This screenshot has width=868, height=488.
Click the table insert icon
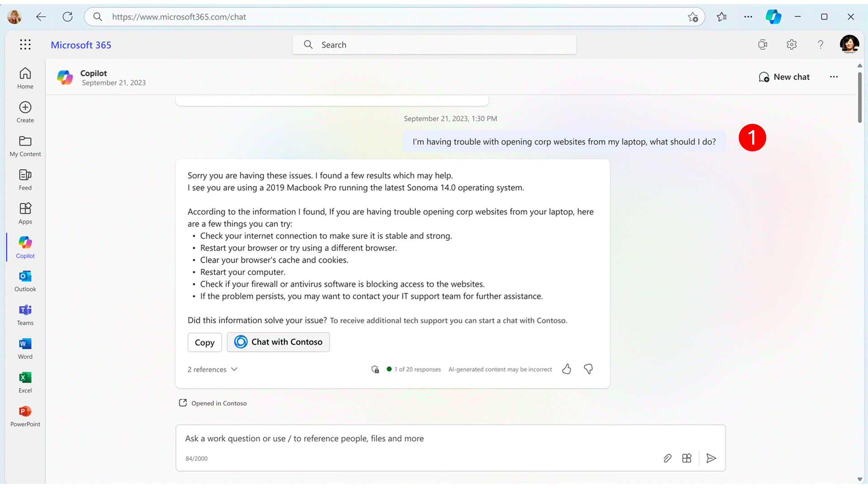(x=687, y=458)
